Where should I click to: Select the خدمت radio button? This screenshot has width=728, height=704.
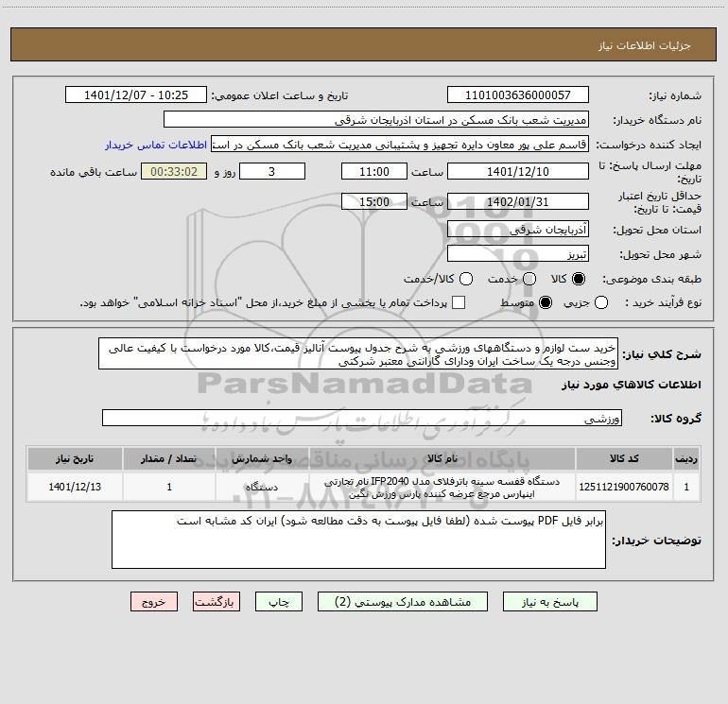pyautogui.click(x=529, y=279)
